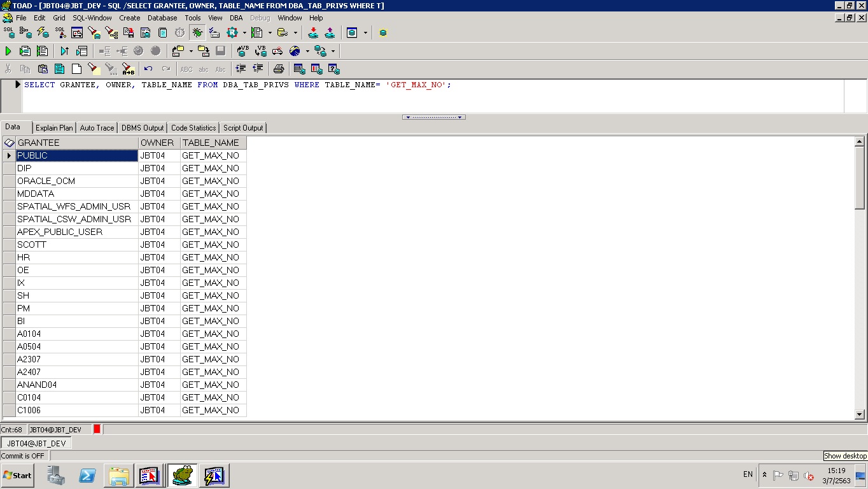Click the Commit database icon with red arrow
868x489 pixels.
(313, 32)
